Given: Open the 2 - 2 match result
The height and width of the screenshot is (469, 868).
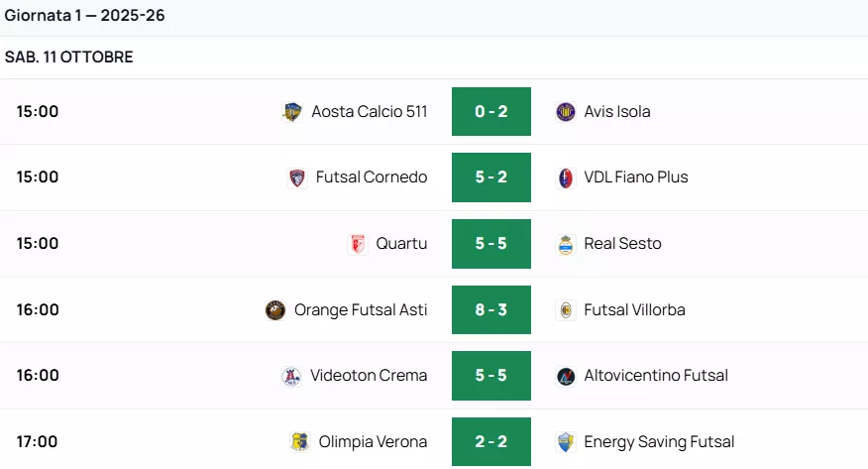Looking at the screenshot, I should tap(491, 442).
